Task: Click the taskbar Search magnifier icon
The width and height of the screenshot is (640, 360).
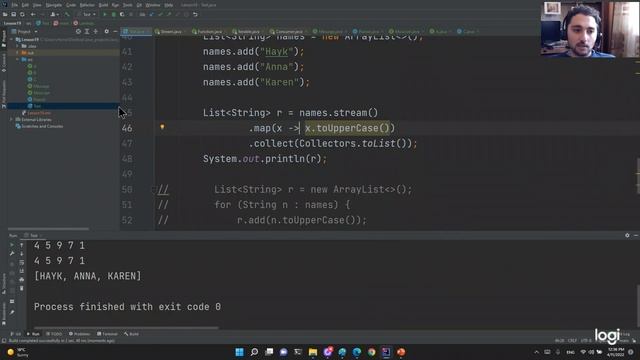Action: [x=254, y=352]
